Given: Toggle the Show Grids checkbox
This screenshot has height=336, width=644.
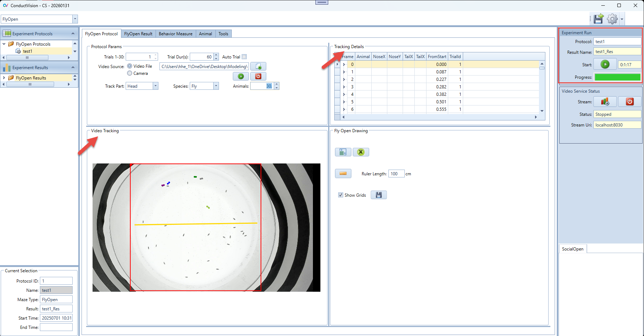Looking at the screenshot, I should (x=341, y=195).
